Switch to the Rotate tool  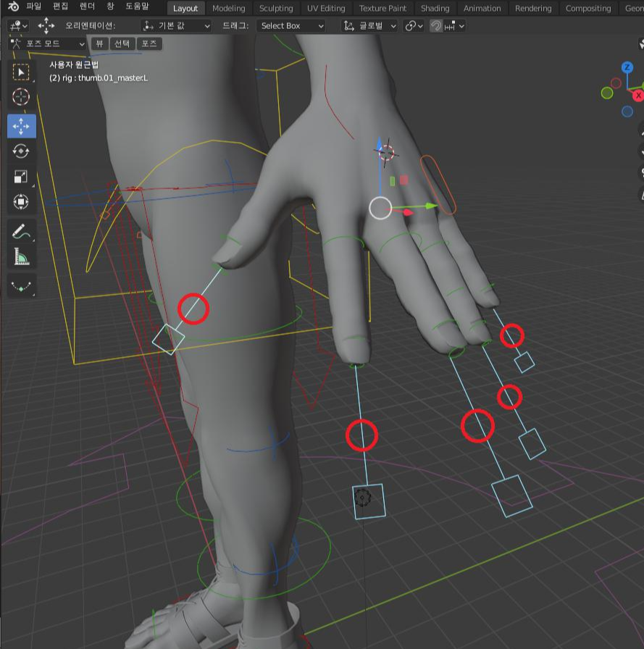[x=21, y=151]
